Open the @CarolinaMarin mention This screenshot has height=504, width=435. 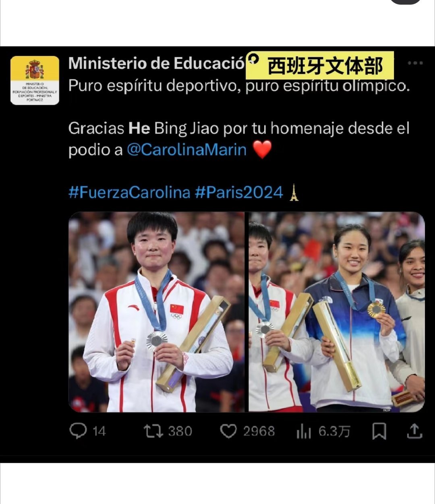[x=186, y=150]
